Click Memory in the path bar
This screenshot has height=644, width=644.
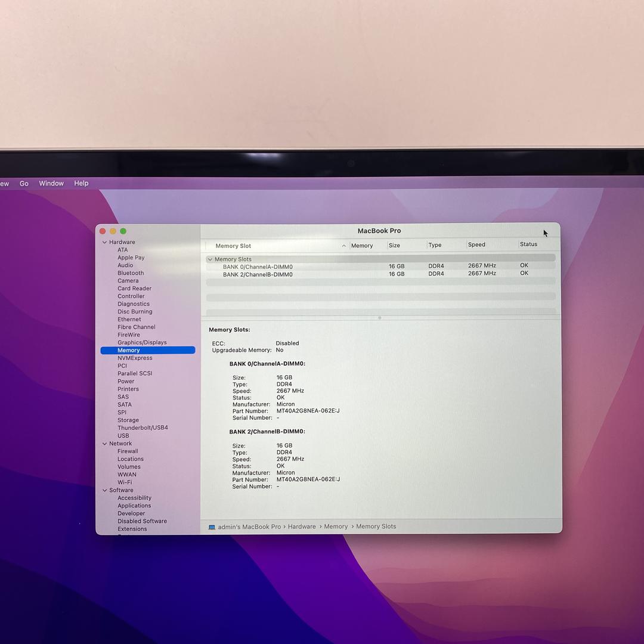pos(336,527)
